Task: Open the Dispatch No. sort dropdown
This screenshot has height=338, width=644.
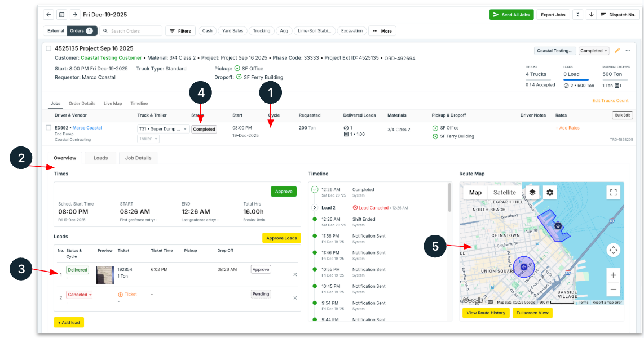Action: click(617, 14)
